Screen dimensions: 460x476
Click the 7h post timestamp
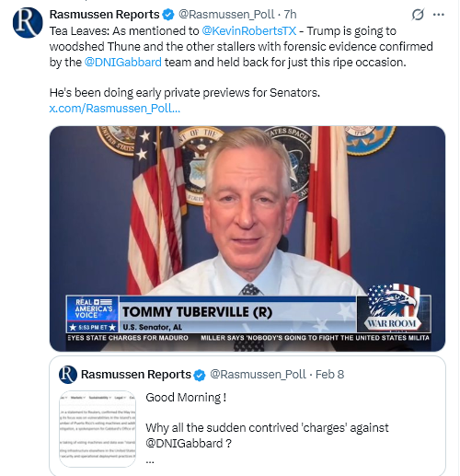click(x=290, y=15)
